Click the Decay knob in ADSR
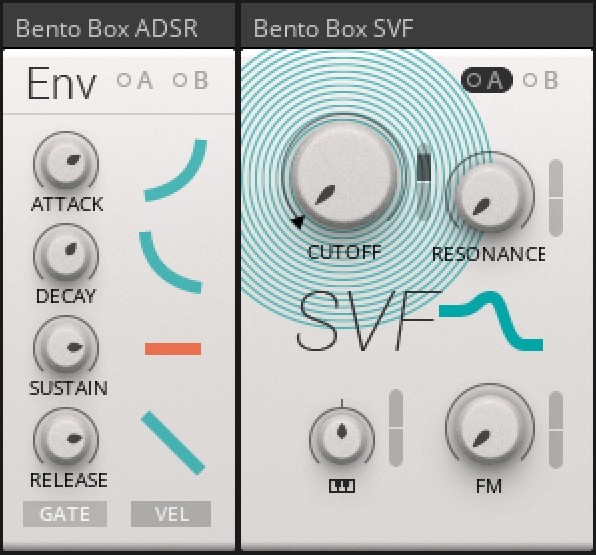Viewport: 596px width, 555px height. pyautogui.click(x=66, y=254)
